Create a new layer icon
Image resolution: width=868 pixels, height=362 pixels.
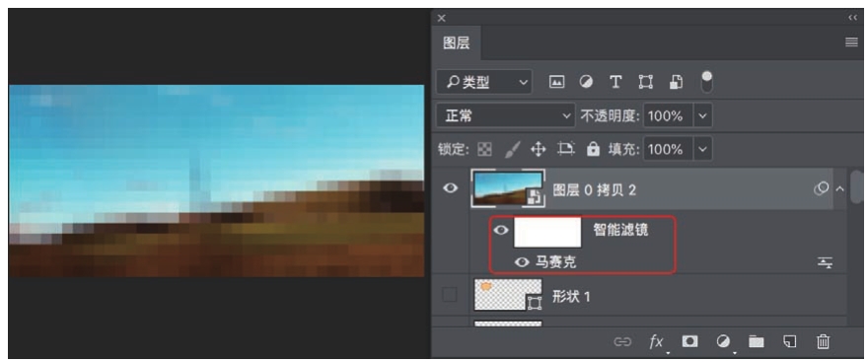tap(790, 341)
